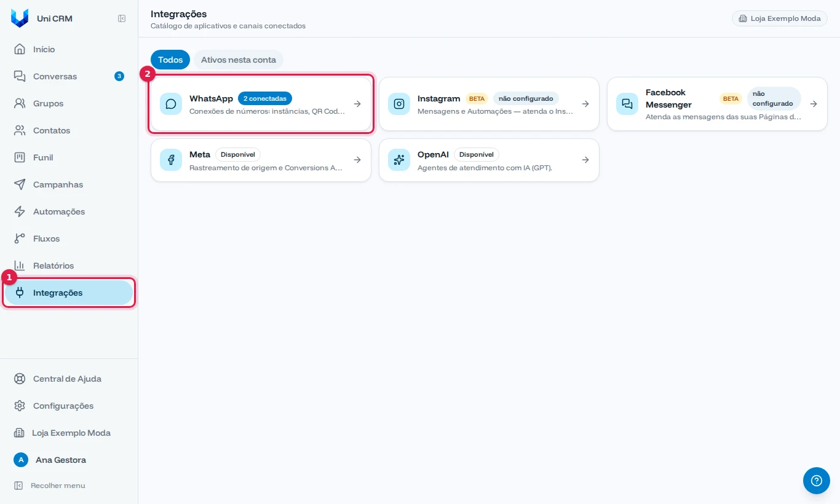Click the Instagram BETA label

point(477,98)
